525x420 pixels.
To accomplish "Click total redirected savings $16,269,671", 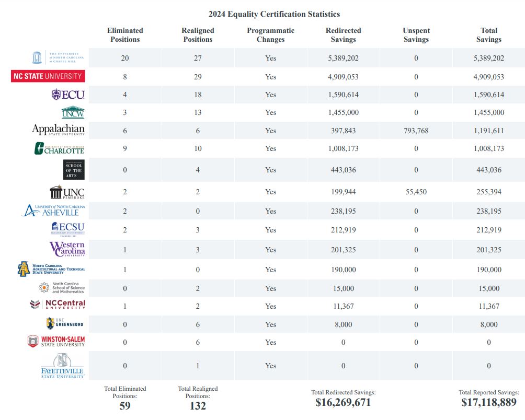I will pyautogui.click(x=343, y=402).
